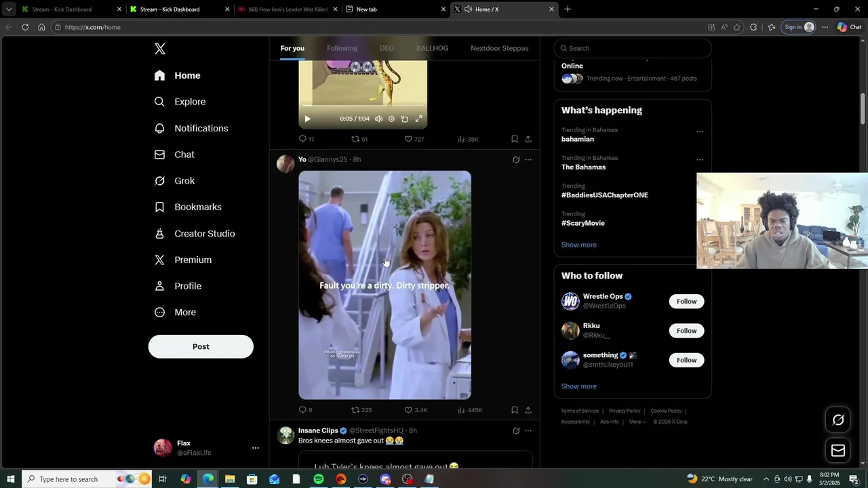The image size is (868, 488).
Task: Open Chat in the sidebar
Action: click(x=174, y=155)
